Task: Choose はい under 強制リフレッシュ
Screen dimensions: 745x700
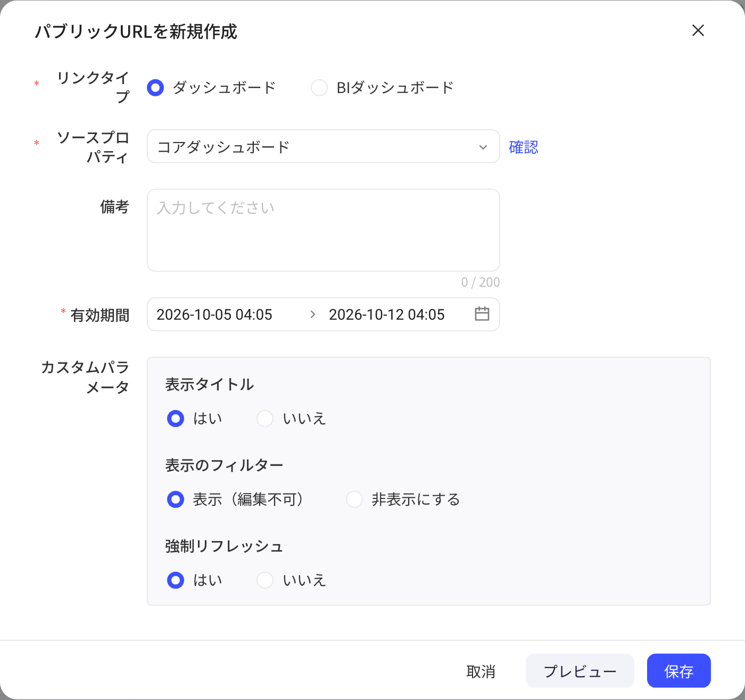Action: 176,580
